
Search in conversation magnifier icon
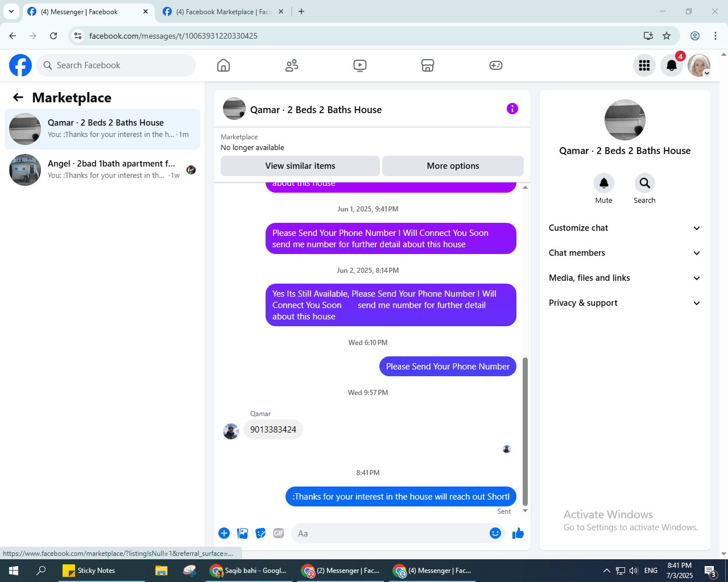[644, 183]
